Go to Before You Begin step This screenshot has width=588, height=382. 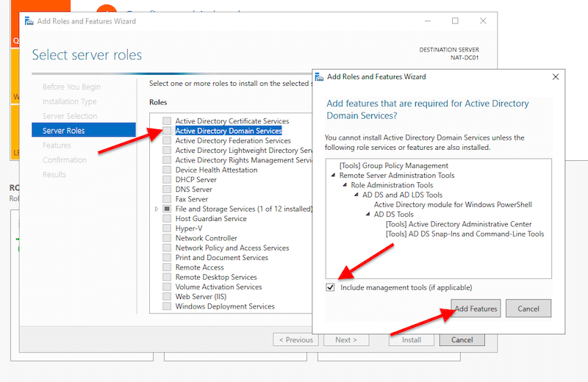click(x=71, y=87)
